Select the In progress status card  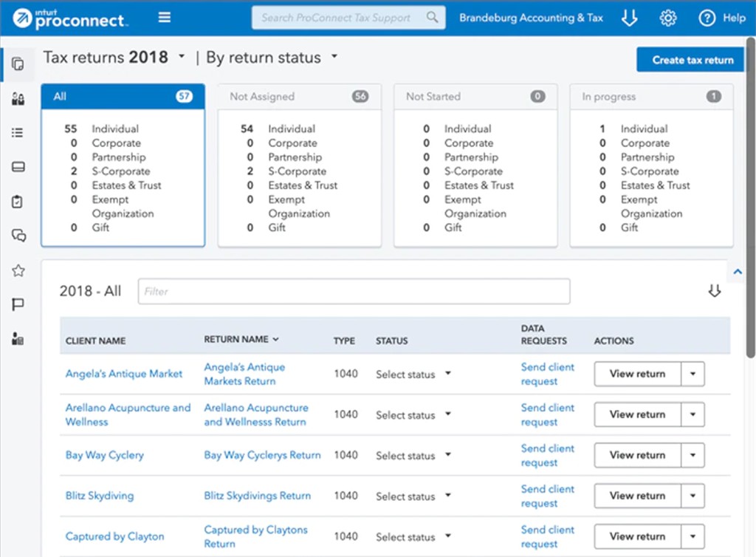pos(651,165)
